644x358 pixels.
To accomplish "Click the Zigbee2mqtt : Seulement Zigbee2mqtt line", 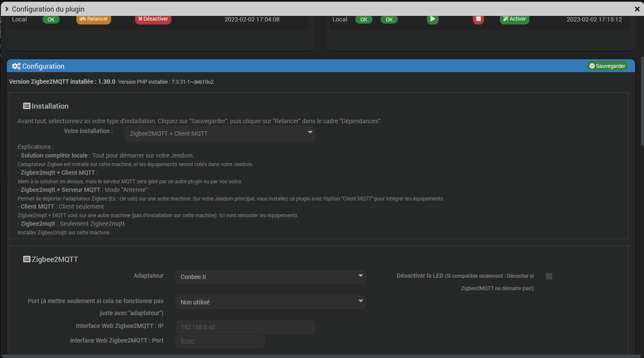I will 71,224.
